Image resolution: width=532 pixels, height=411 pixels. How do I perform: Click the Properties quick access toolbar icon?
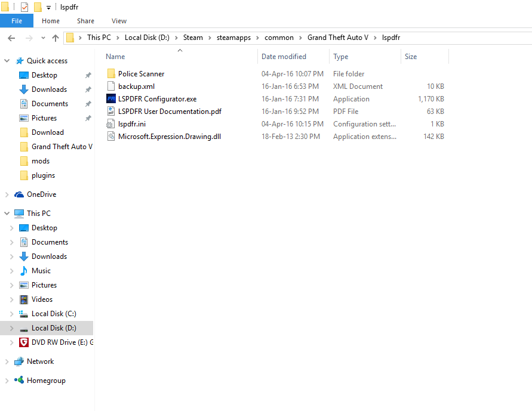[x=24, y=7]
